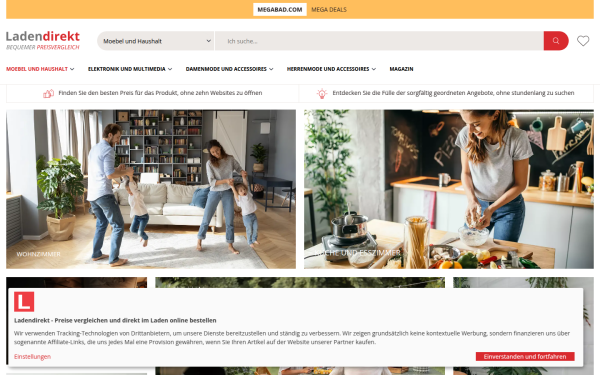Click the Wohnzimmer caption label
Image resolution: width=600 pixels, height=375 pixels.
pos(38,254)
